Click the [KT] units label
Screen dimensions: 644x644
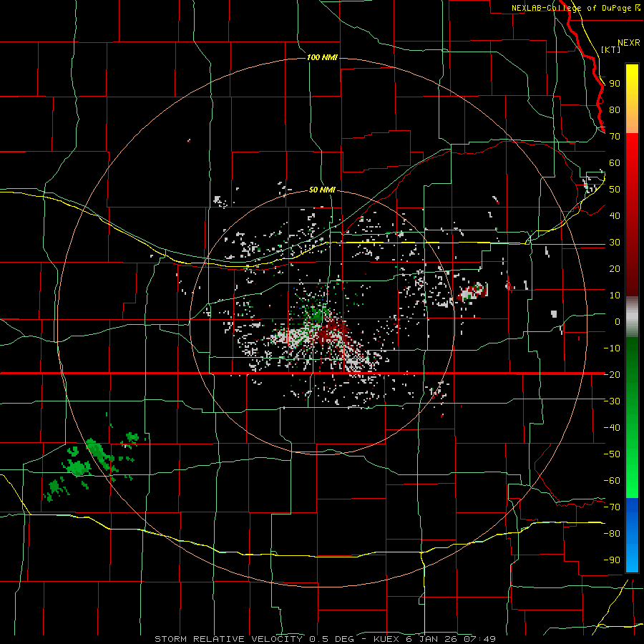click(611, 49)
